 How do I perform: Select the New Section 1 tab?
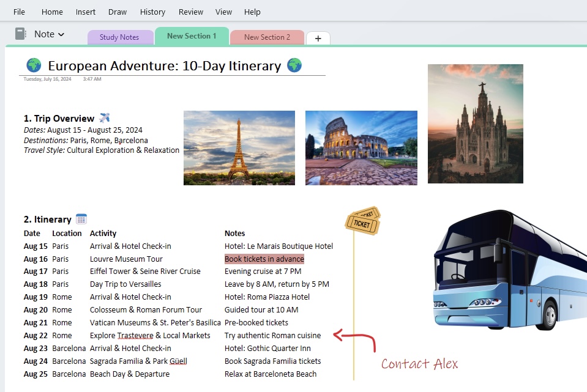[192, 36]
